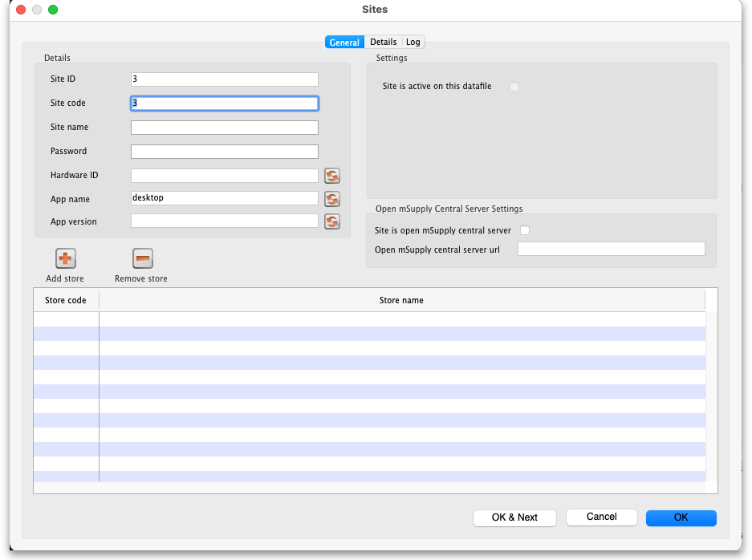Click the Add store plus icon
752x560 pixels.
[65, 258]
